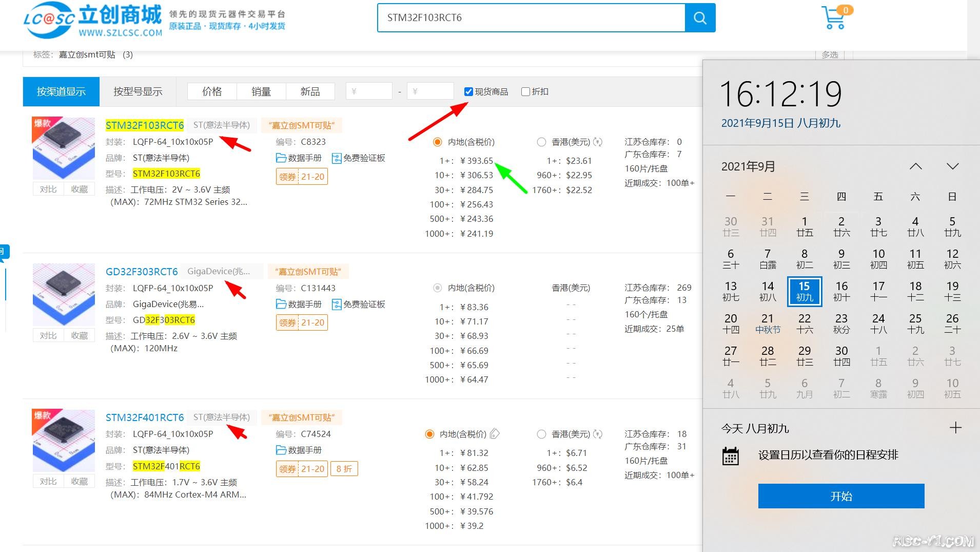Click the 多选 multi-select button
The width and height of the screenshot is (980, 552).
tap(830, 54)
